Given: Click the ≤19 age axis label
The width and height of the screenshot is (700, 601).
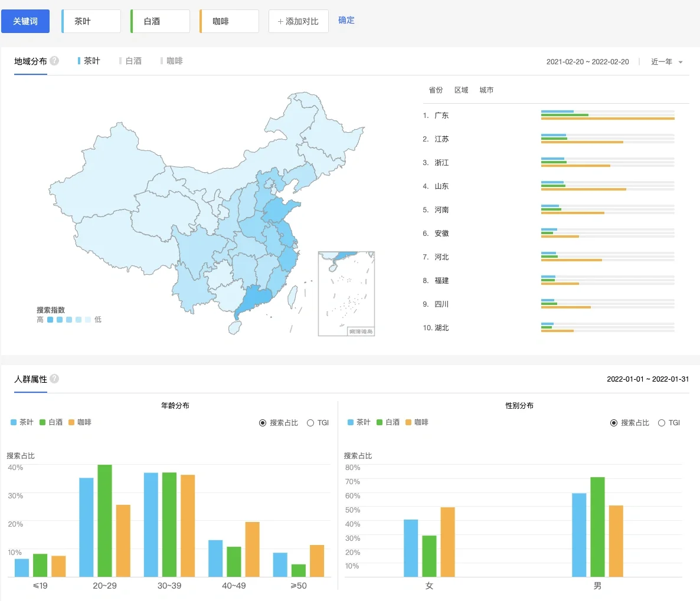Looking at the screenshot, I should 40,586.
